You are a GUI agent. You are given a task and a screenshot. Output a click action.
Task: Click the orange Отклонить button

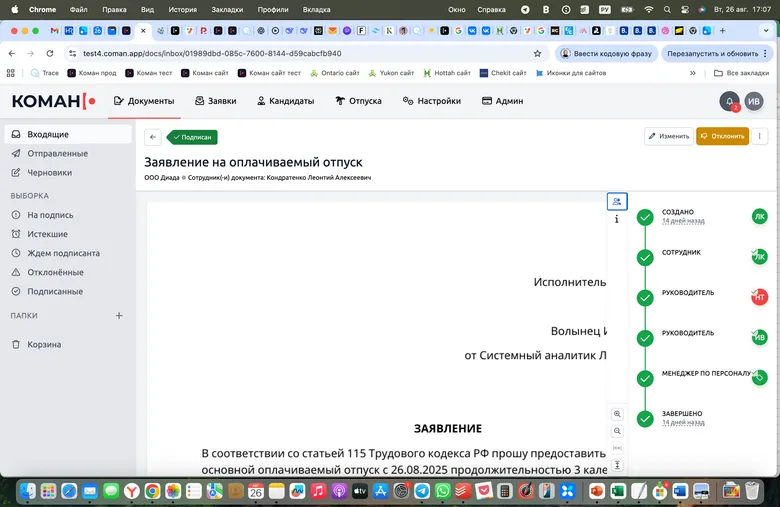[x=722, y=136]
